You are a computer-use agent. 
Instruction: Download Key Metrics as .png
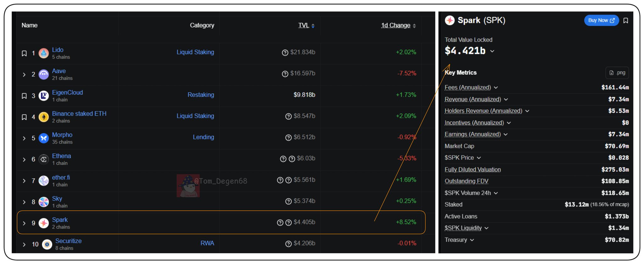tap(617, 73)
